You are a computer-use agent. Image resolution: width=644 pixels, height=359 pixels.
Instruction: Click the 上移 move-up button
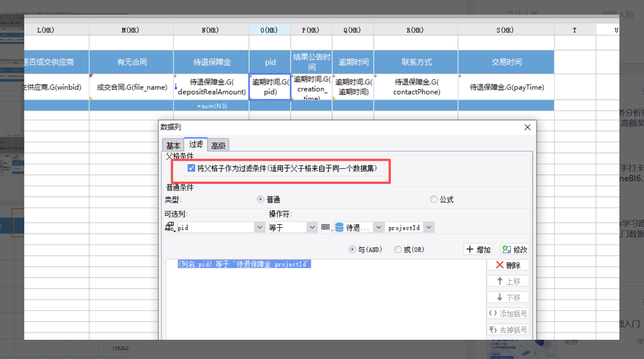point(508,281)
